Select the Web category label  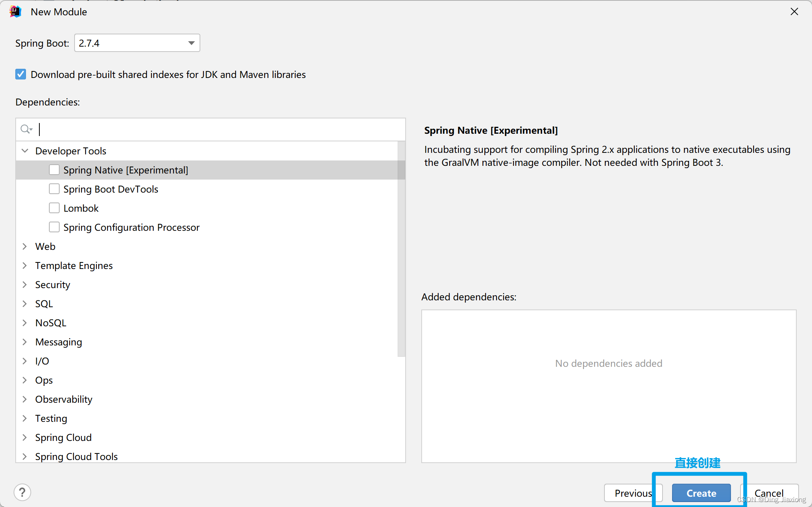(45, 246)
